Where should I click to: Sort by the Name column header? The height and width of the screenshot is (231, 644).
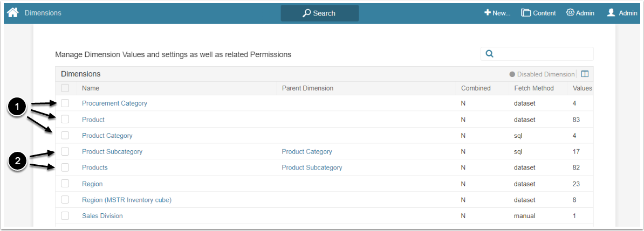91,88
